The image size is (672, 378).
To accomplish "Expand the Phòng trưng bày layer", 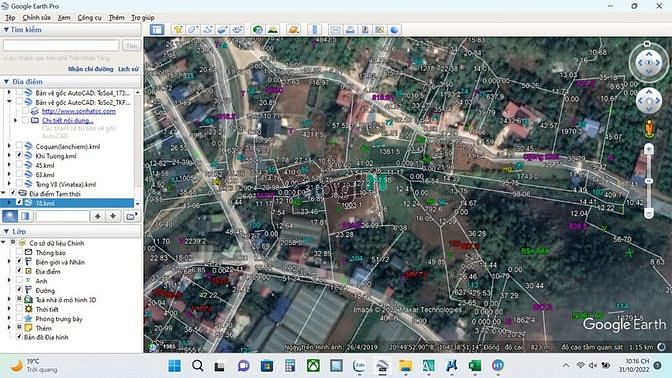I will 9,318.
